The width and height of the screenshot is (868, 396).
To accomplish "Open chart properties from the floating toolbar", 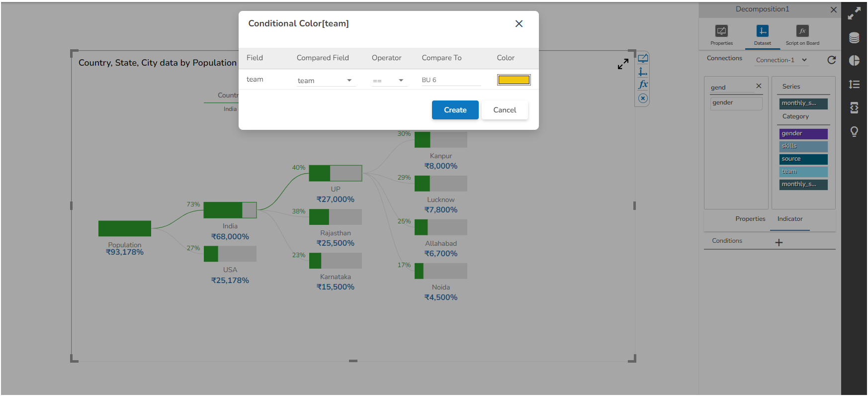I will pos(643,58).
